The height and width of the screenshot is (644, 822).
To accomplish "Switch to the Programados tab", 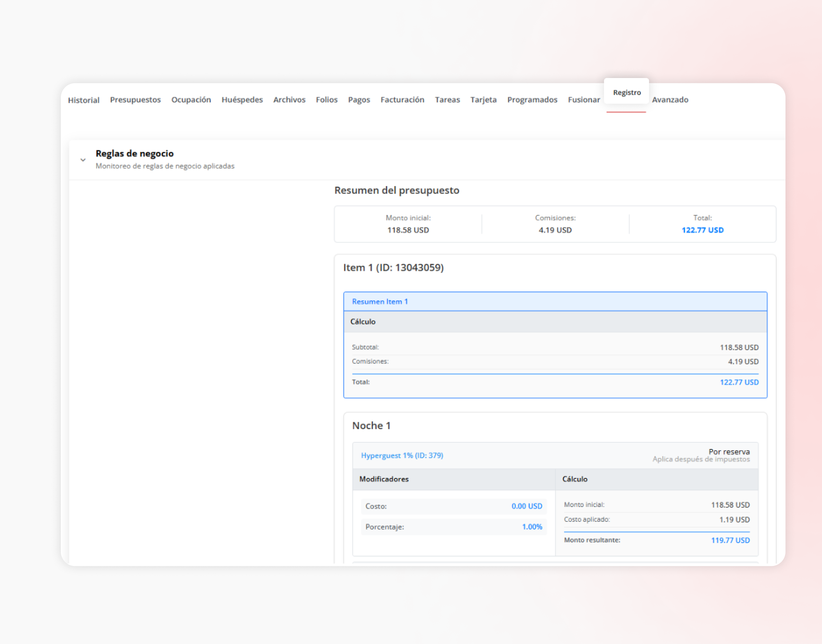I will pyautogui.click(x=532, y=99).
